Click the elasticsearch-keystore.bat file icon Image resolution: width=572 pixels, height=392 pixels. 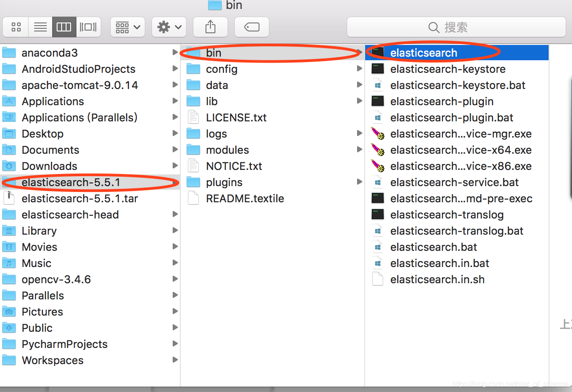(x=378, y=85)
